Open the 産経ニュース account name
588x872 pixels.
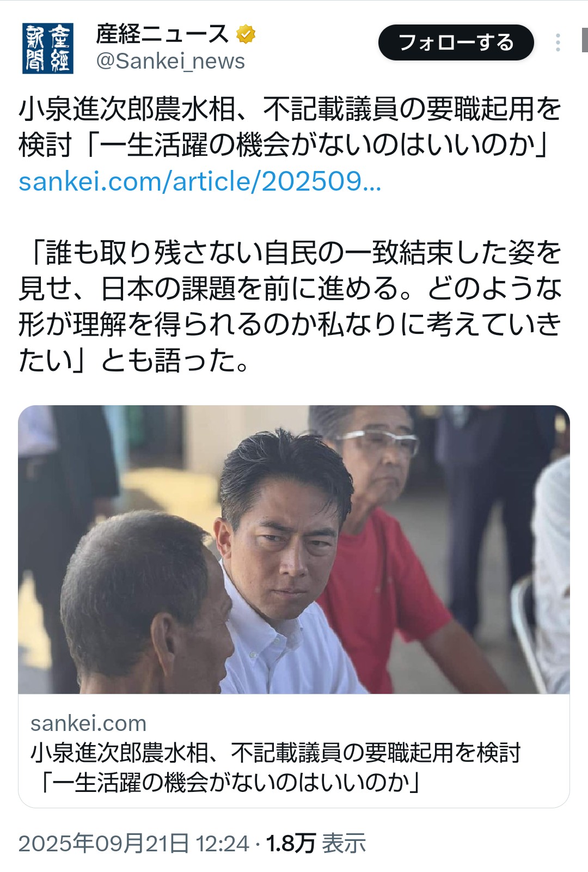pos(162,34)
